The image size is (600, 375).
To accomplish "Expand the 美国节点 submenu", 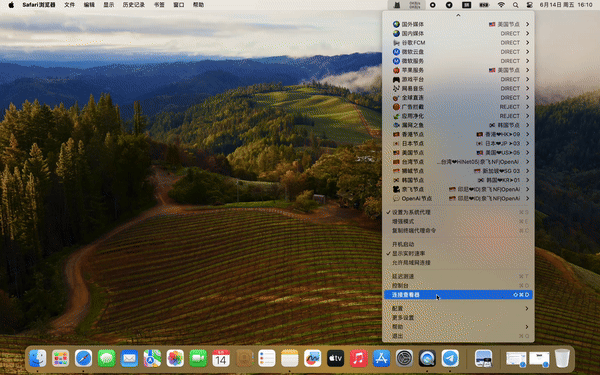I will 458,153.
